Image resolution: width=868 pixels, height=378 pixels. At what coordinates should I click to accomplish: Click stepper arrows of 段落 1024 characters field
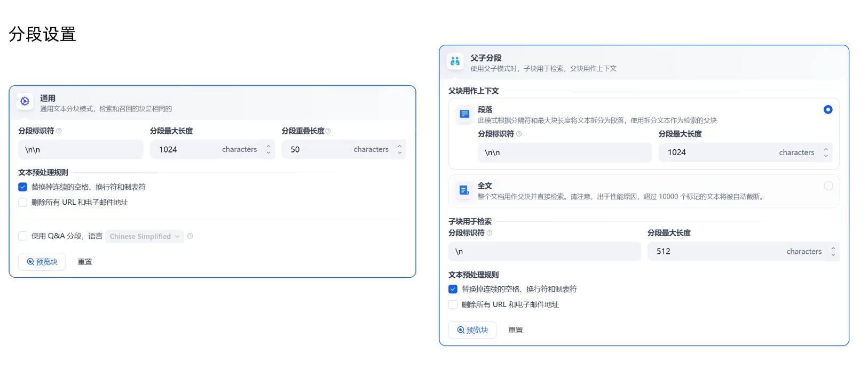click(x=826, y=152)
